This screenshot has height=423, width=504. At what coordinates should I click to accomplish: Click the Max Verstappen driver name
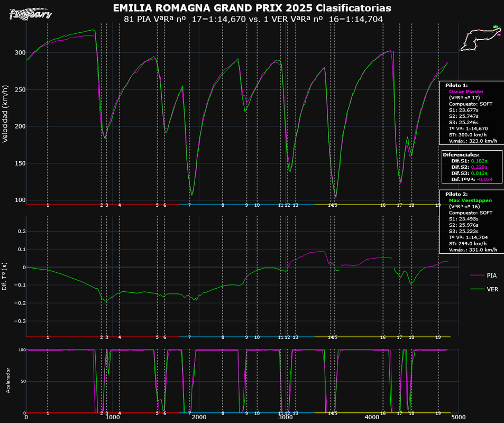470,200
